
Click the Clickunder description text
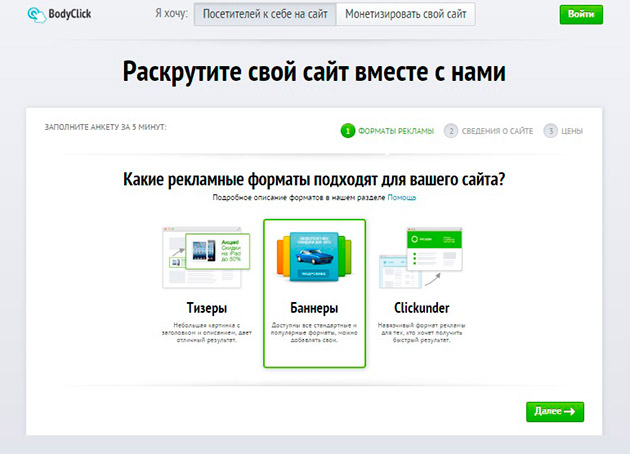coord(421,333)
